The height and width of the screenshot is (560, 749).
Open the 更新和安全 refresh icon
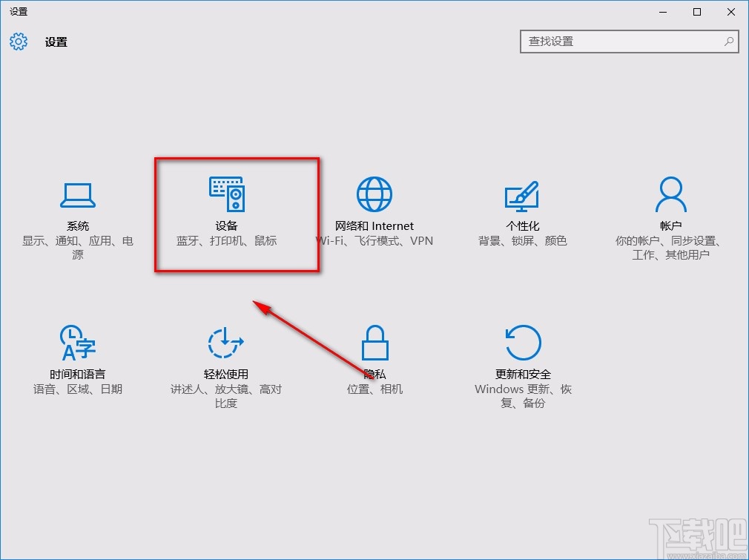[x=522, y=343]
